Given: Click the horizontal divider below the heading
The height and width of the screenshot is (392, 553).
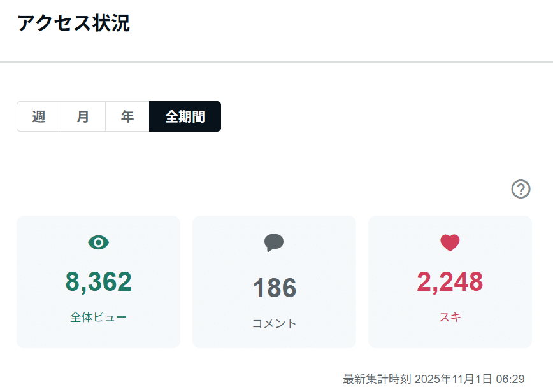Looking at the screenshot, I should [x=276, y=62].
